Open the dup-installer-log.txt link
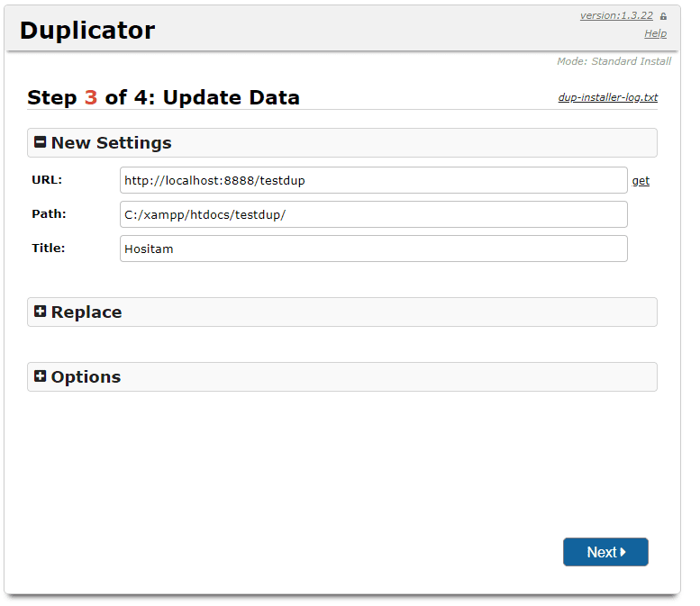Image resolution: width=700 pixels, height=606 pixels. point(607,97)
